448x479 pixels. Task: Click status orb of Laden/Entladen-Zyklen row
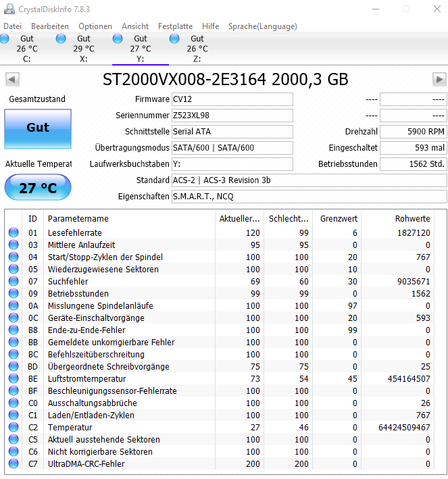point(14,415)
